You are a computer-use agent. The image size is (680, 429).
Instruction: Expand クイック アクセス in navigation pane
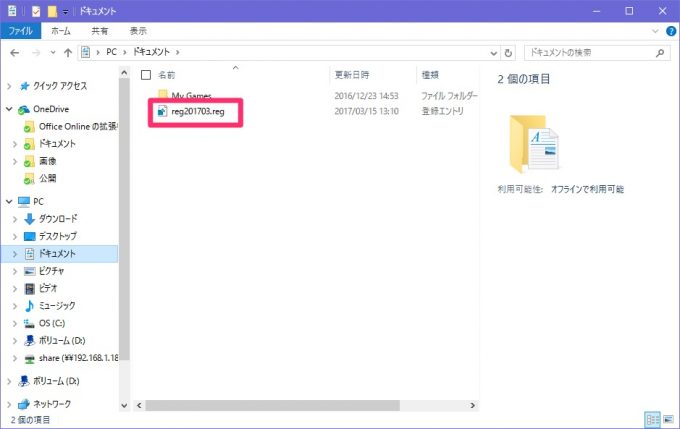click(9, 86)
